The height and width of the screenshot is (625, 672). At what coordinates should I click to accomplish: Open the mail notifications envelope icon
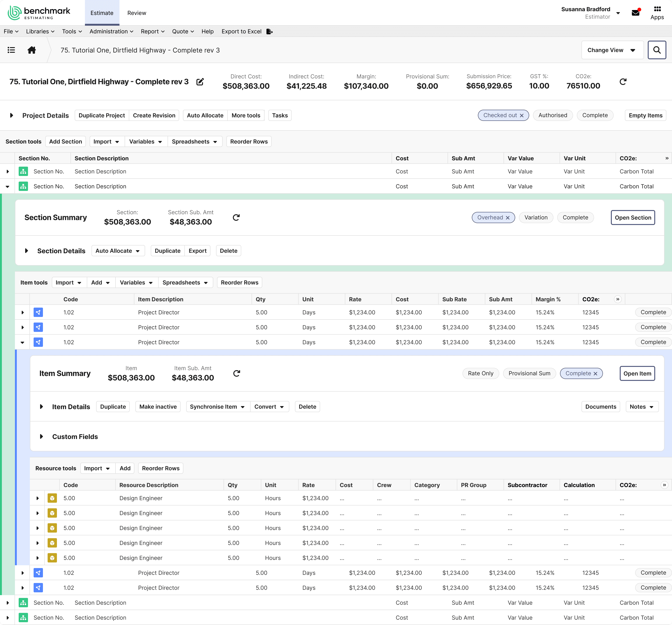tap(636, 13)
